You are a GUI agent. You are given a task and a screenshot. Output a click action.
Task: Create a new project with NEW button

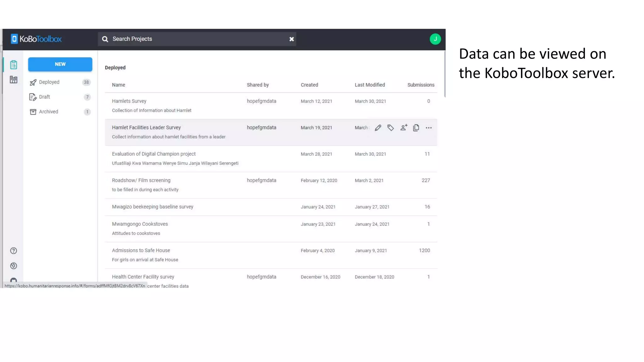click(x=60, y=64)
